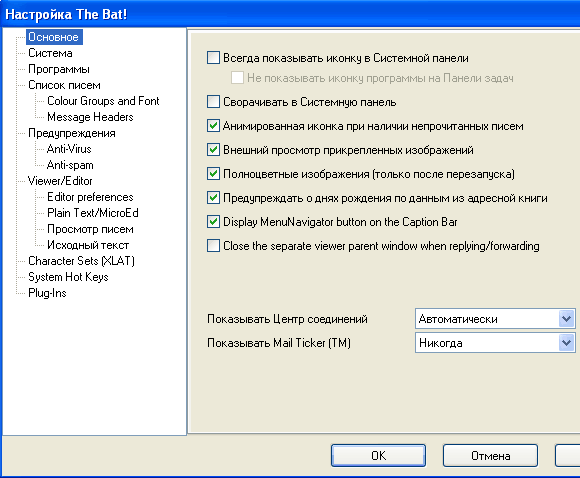The width and height of the screenshot is (580, 478).
Task: Click the OK button
Action: pyautogui.click(x=378, y=455)
